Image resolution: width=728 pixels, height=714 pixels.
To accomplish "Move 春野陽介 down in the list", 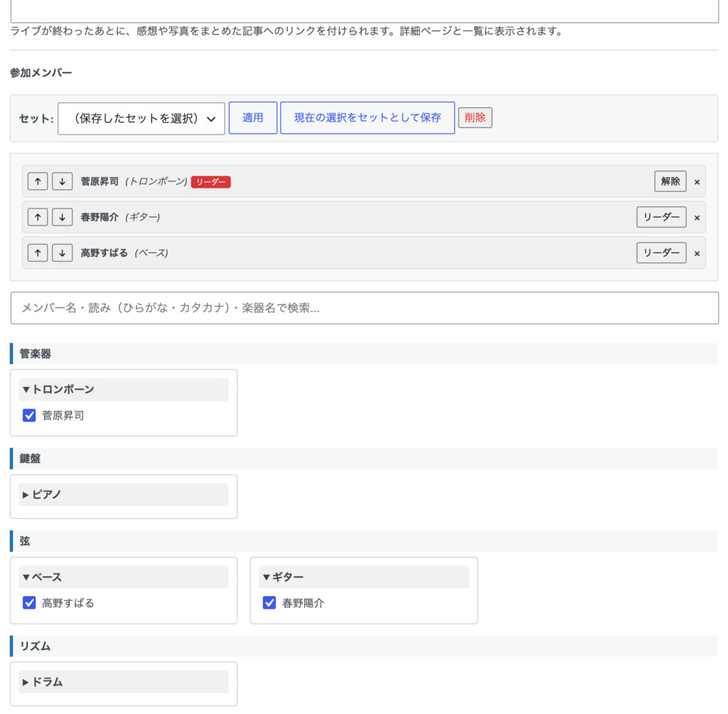I will tap(63, 217).
